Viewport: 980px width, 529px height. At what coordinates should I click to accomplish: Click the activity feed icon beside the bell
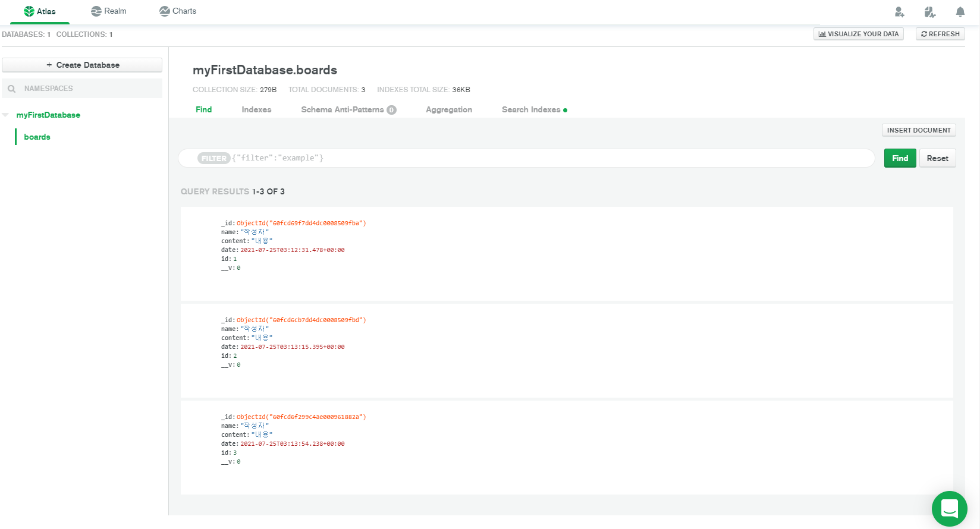929,12
